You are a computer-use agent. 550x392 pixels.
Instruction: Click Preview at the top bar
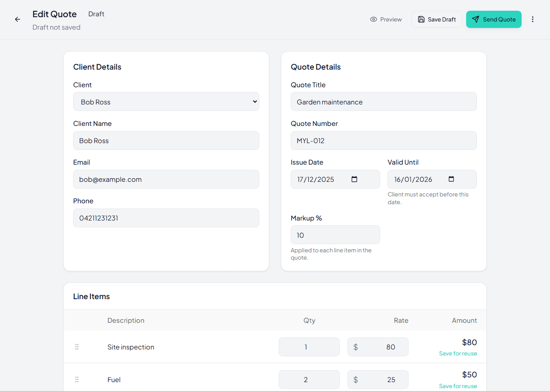pyautogui.click(x=386, y=19)
